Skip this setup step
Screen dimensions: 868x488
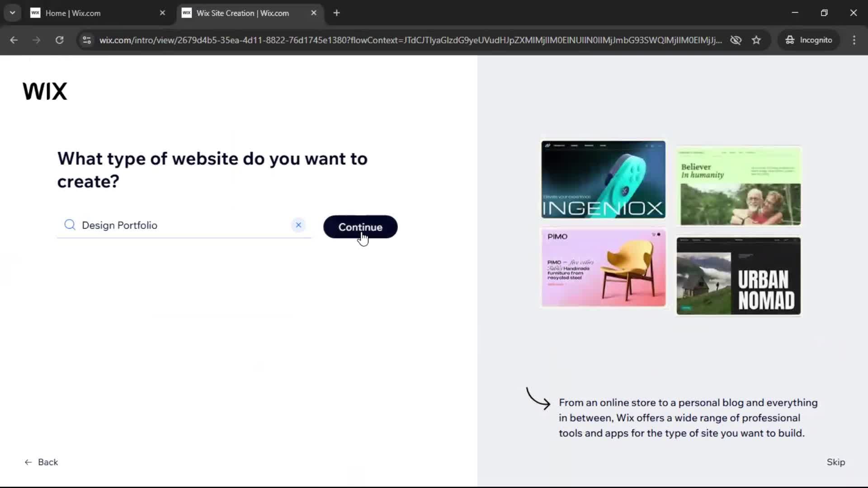pyautogui.click(x=836, y=462)
